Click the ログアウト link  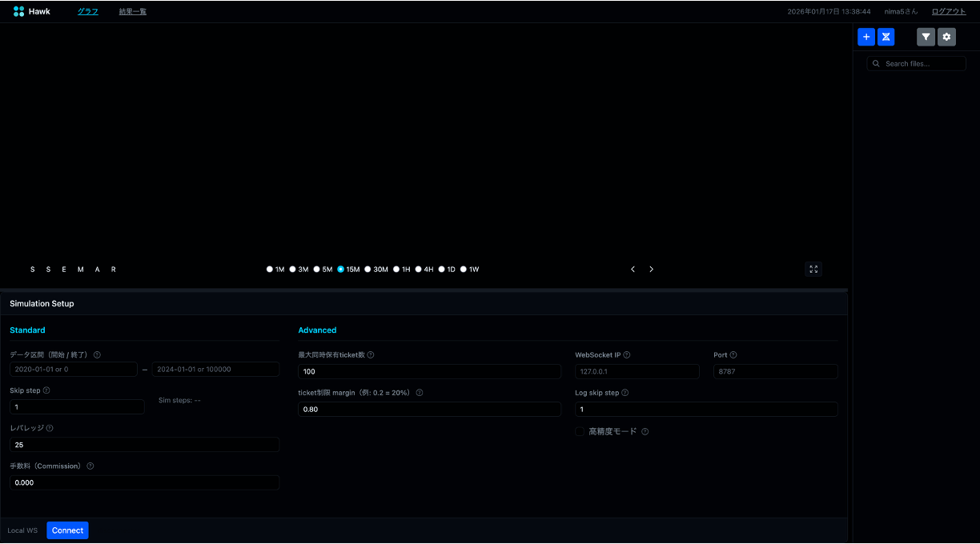(x=949, y=11)
